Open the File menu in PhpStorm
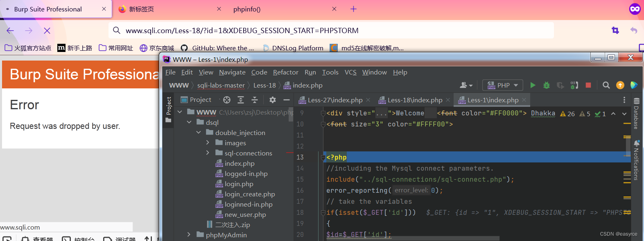This screenshot has width=644, height=241. coord(170,72)
